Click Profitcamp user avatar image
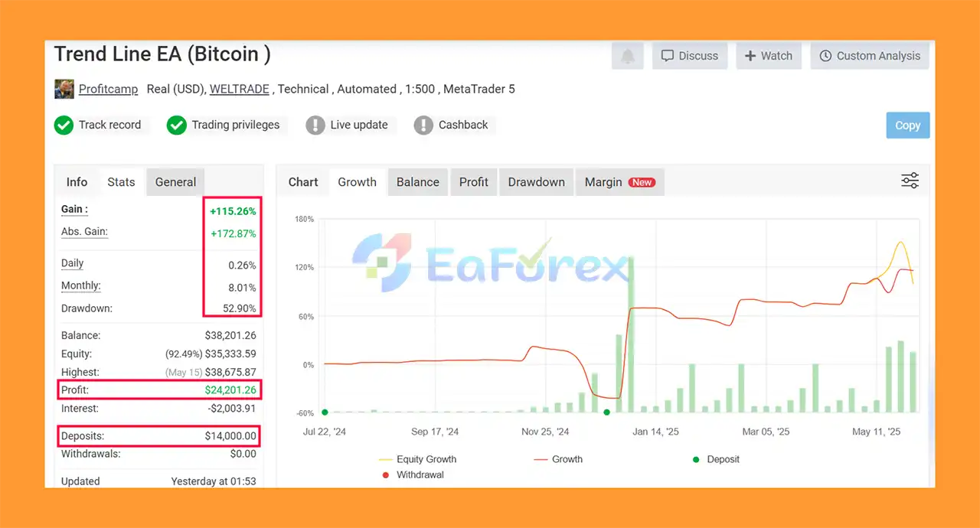Viewport: 980px width, 528px height. click(64, 89)
